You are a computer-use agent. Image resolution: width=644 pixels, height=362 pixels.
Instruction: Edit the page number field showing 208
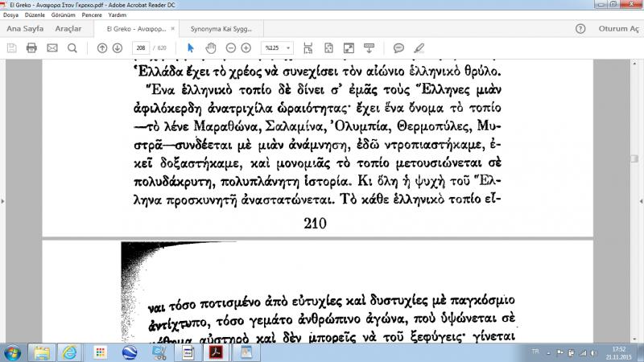(x=141, y=48)
